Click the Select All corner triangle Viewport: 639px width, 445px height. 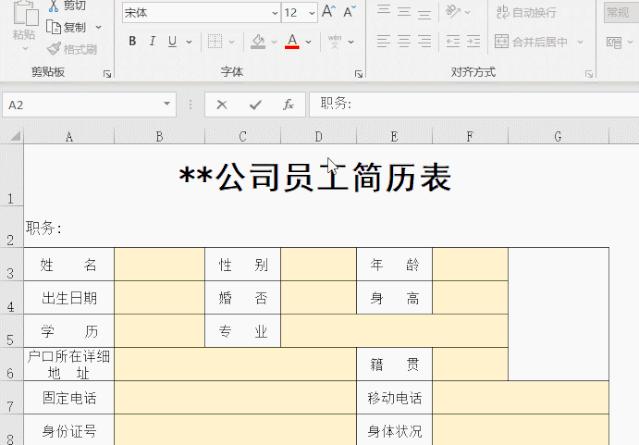tap(15, 136)
